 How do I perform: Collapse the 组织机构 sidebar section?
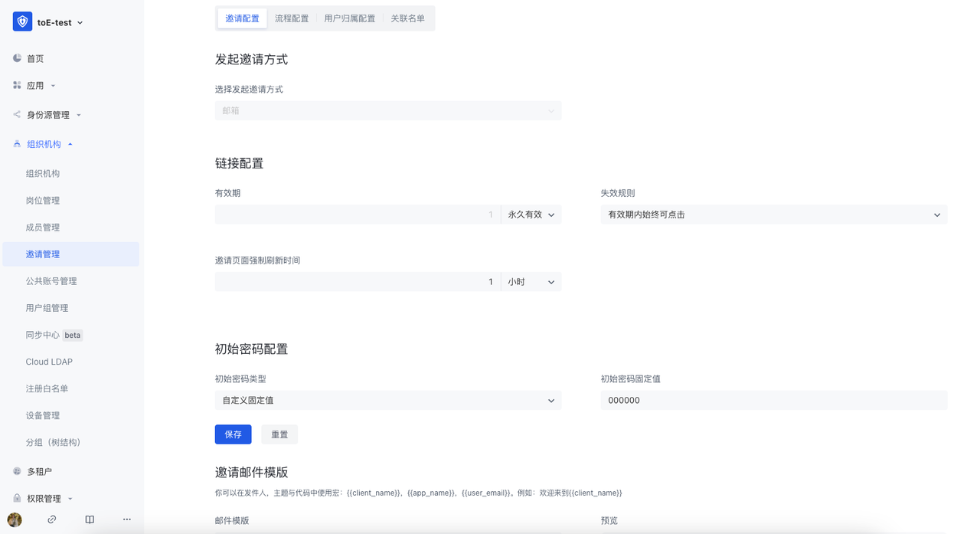pos(69,143)
